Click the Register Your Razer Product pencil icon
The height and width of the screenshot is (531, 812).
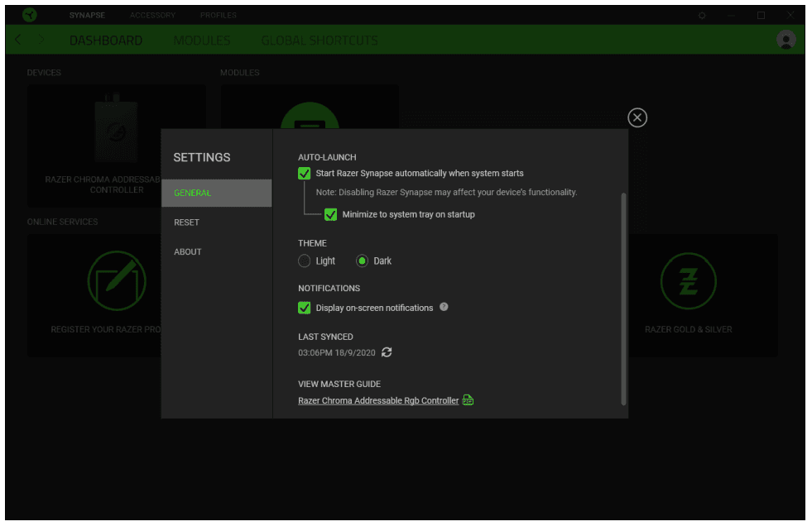[x=116, y=281]
